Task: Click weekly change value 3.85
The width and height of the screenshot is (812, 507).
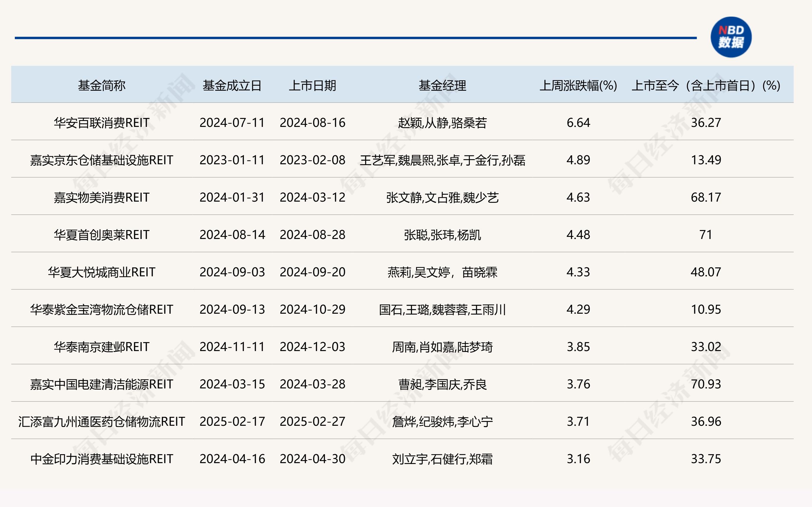Action: pos(578,347)
